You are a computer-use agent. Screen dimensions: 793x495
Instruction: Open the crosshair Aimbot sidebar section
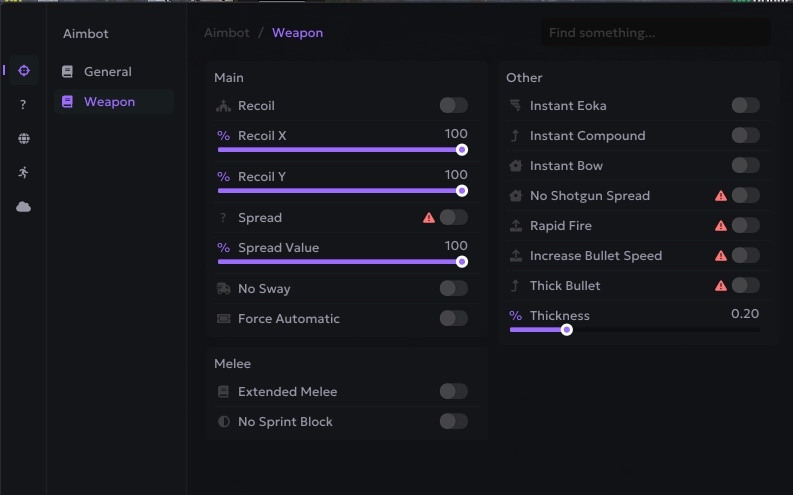click(x=23, y=70)
